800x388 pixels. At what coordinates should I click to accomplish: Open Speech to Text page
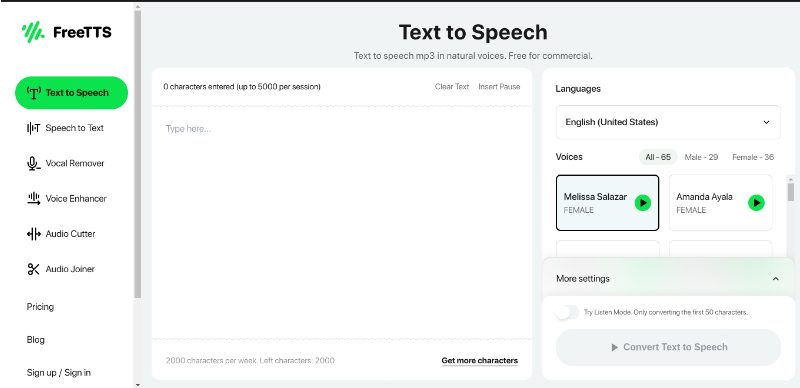pos(74,128)
